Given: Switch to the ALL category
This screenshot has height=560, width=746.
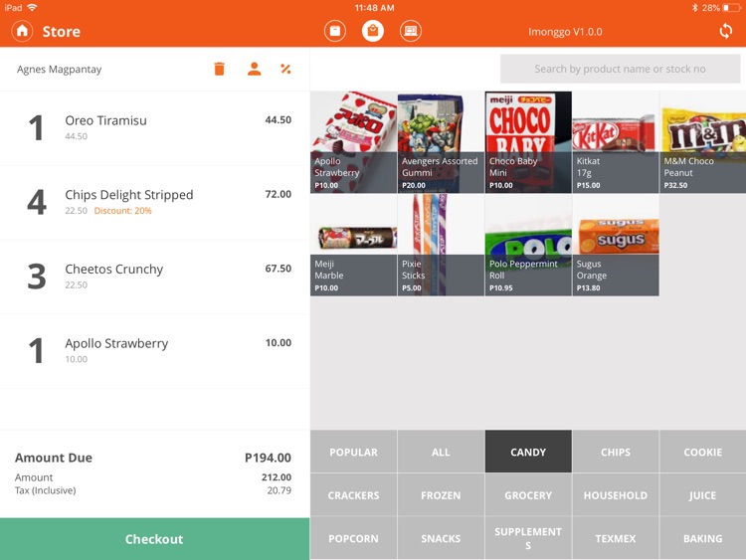Looking at the screenshot, I should (x=441, y=452).
